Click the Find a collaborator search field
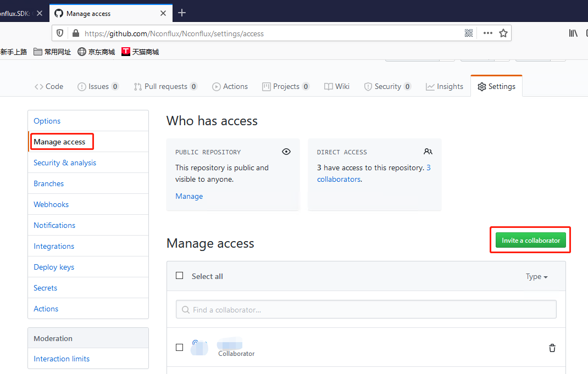Viewport: 588px width, 374px height. 366,310
